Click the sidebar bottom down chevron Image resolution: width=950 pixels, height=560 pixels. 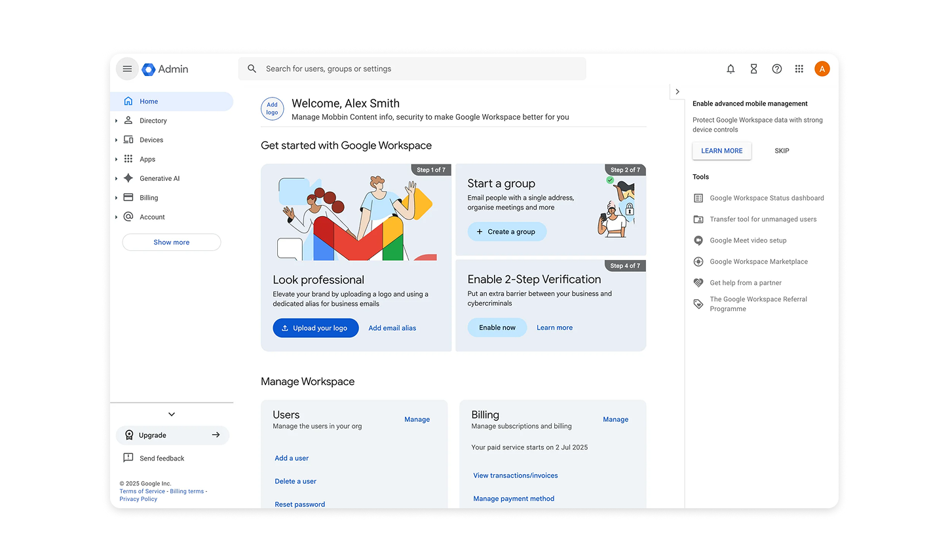pyautogui.click(x=172, y=414)
